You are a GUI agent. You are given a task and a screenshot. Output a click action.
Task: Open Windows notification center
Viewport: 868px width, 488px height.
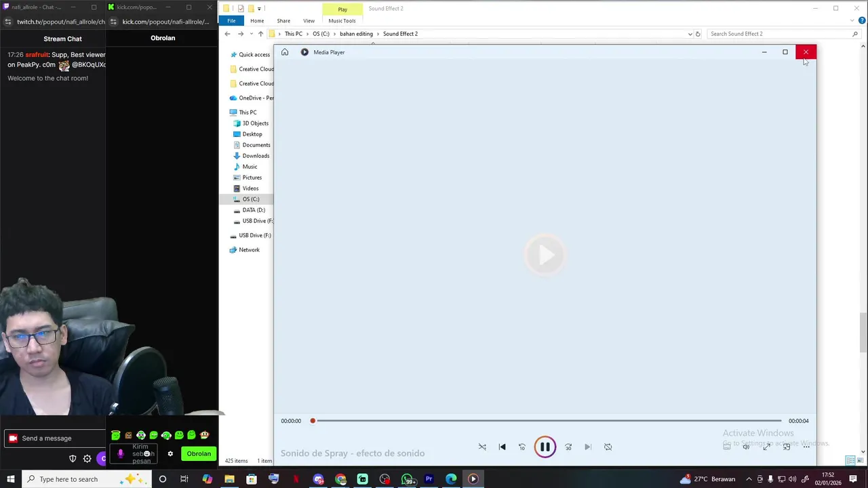tap(853, 479)
